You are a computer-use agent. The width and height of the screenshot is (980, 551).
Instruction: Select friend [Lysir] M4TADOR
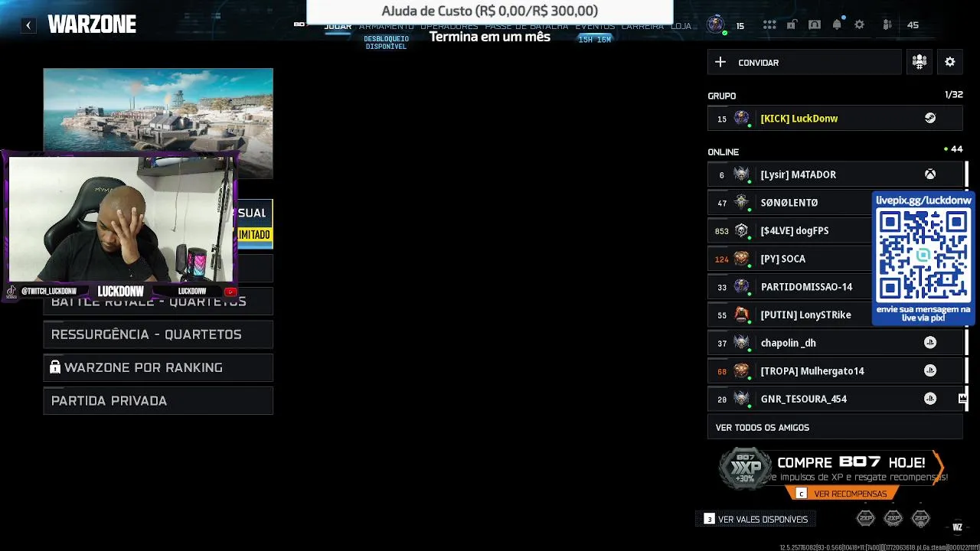[x=835, y=174]
